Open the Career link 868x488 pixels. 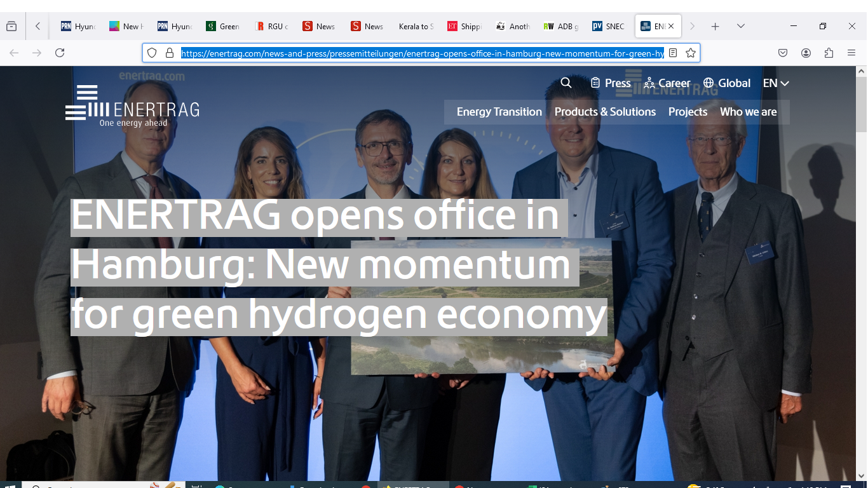tap(667, 83)
